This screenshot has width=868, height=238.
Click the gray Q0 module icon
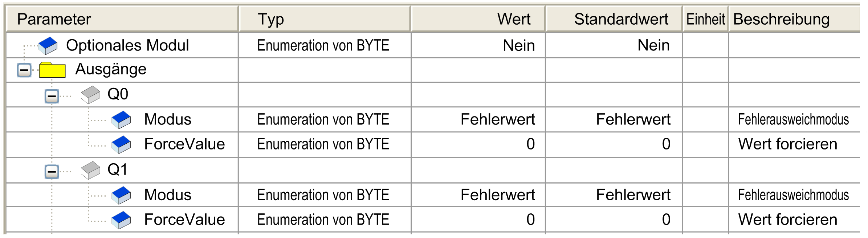click(x=90, y=95)
